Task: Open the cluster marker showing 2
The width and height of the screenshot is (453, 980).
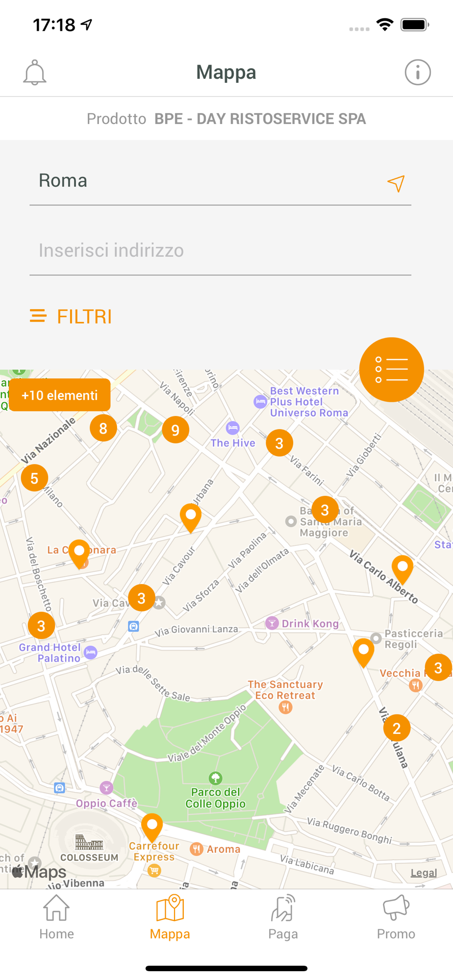Action: coord(397,728)
